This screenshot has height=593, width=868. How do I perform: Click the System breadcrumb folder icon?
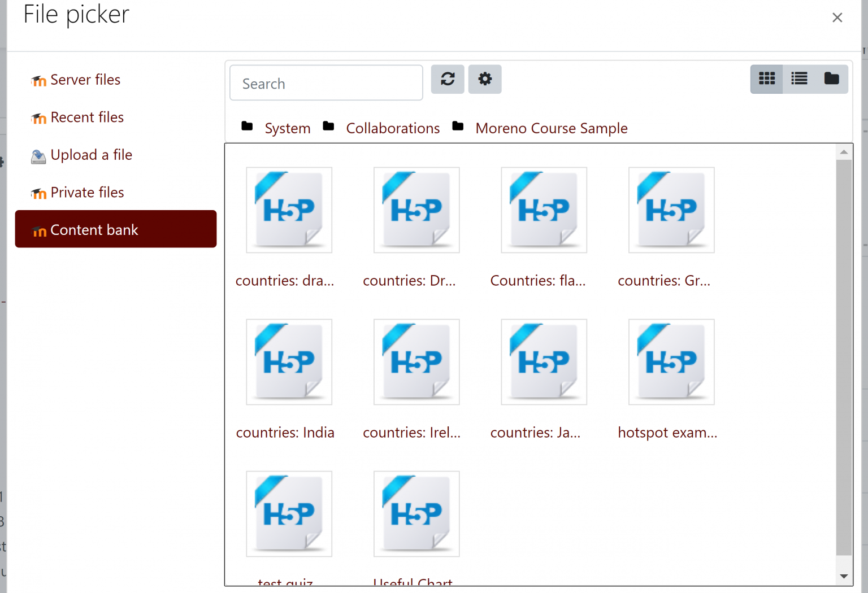point(248,127)
